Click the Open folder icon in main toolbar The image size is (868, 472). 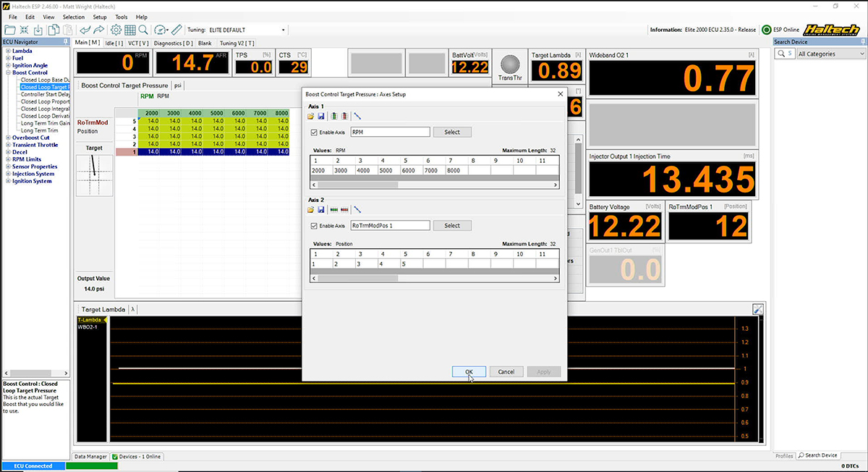point(9,30)
